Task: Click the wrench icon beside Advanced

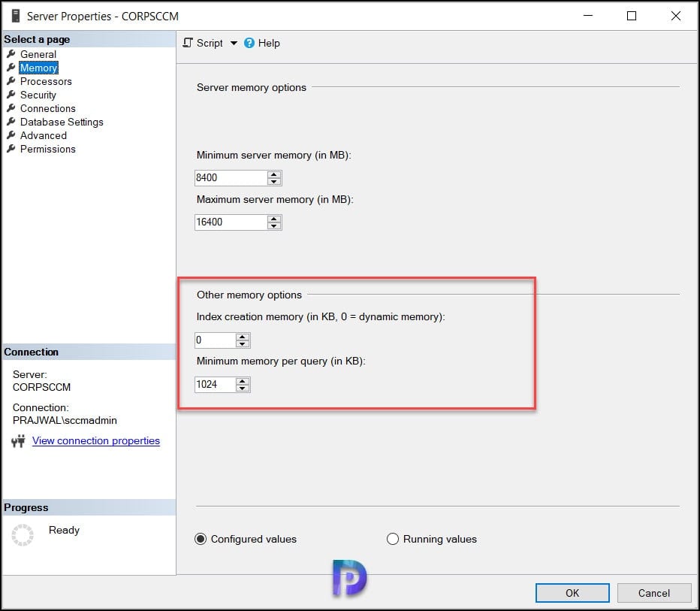Action: click(x=11, y=135)
